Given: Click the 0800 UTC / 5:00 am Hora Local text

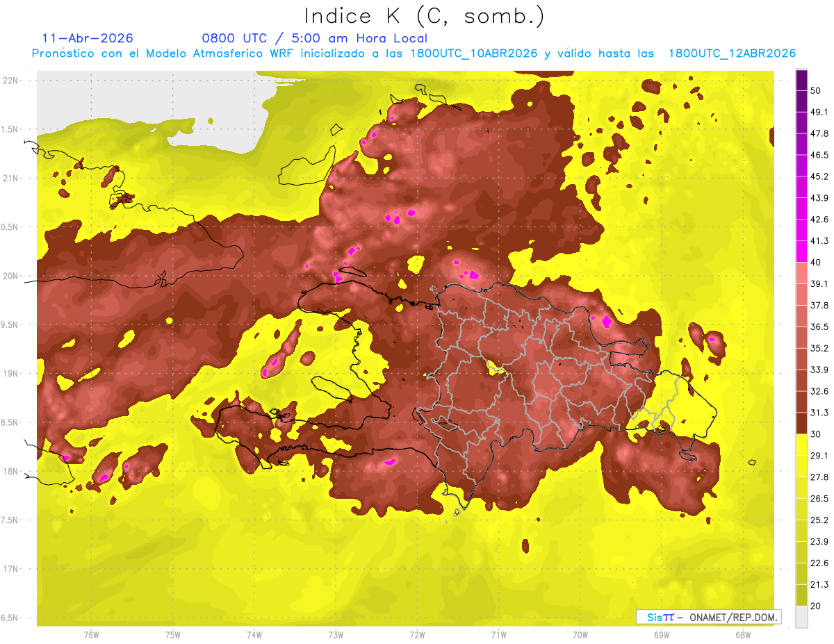Looking at the screenshot, I should pyautogui.click(x=314, y=38).
